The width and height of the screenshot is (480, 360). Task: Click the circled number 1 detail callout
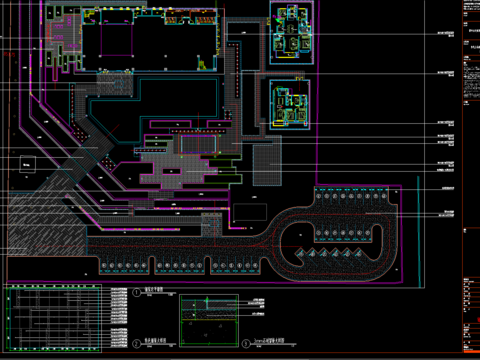[x=137, y=292]
